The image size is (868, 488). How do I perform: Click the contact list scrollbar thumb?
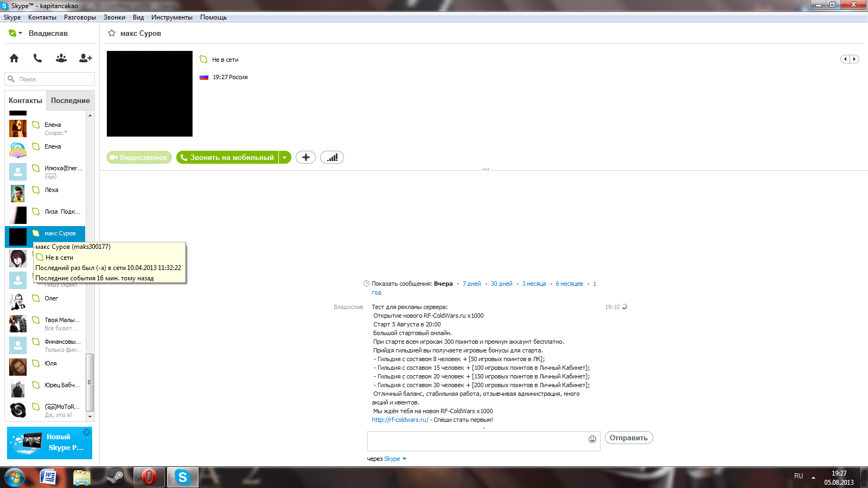90,382
